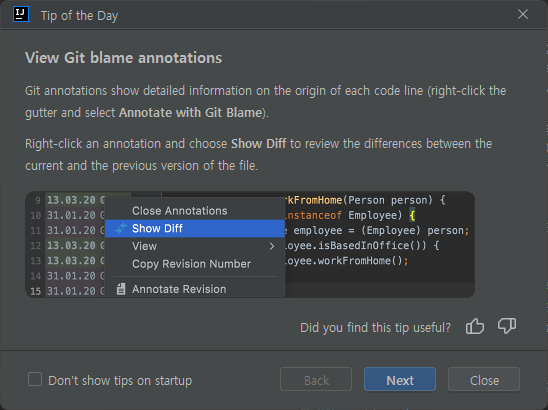Click the Don't show tips on startup label
The height and width of the screenshot is (410, 548).
point(120,381)
